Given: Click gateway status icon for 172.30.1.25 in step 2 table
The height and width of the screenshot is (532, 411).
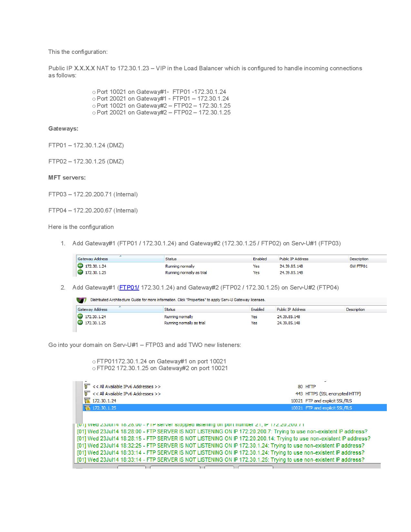Looking at the screenshot, I should (80, 322).
